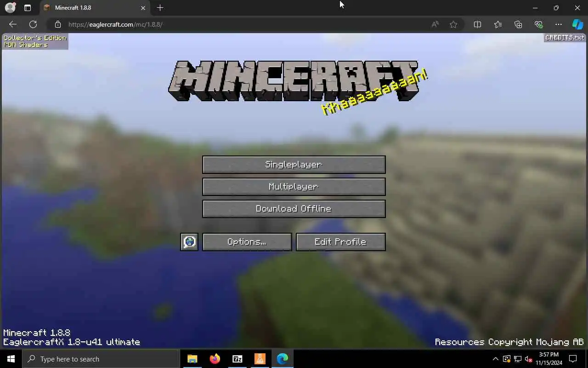Open a new browser tab

coord(160,8)
